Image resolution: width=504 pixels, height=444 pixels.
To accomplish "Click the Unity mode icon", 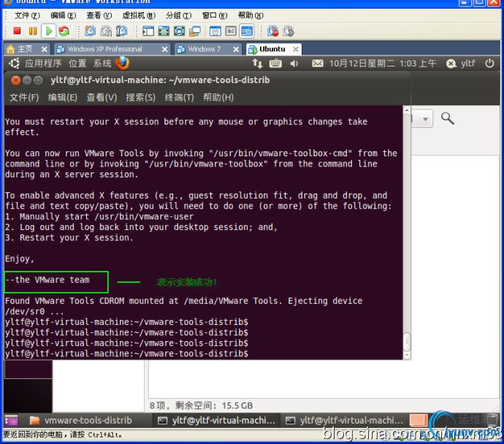I will [x=195, y=31].
